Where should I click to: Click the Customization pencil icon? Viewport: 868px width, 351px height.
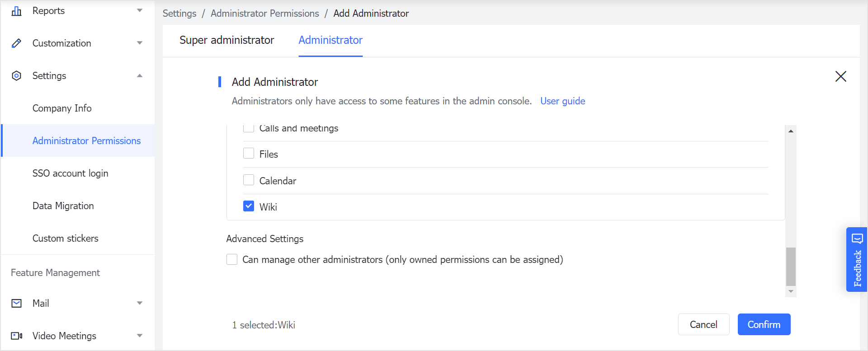click(17, 43)
